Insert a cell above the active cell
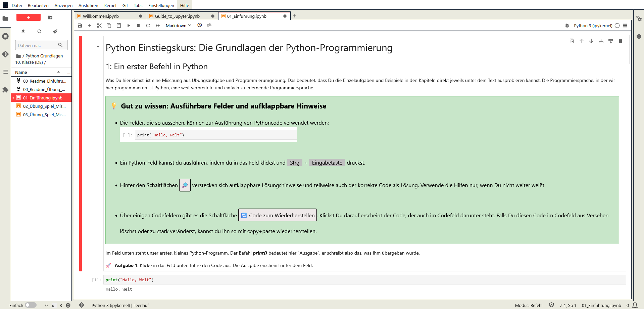The height and width of the screenshot is (309, 644). click(601, 41)
